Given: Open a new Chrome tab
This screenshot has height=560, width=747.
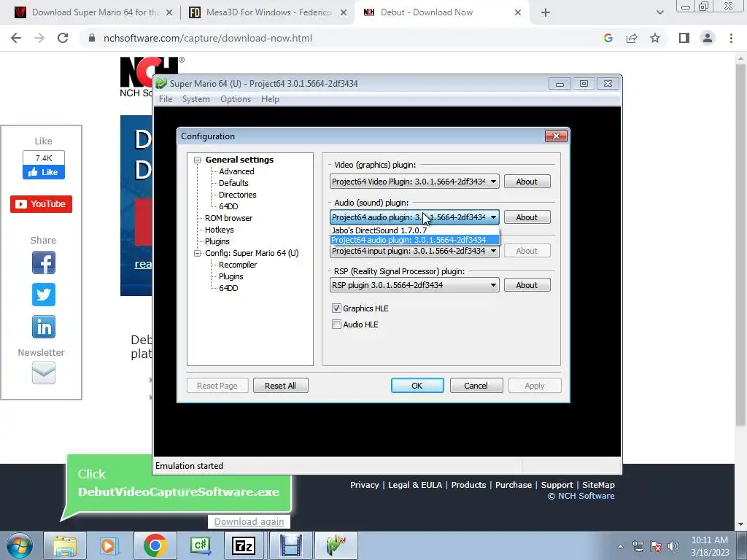Looking at the screenshot, I should 546,12.
